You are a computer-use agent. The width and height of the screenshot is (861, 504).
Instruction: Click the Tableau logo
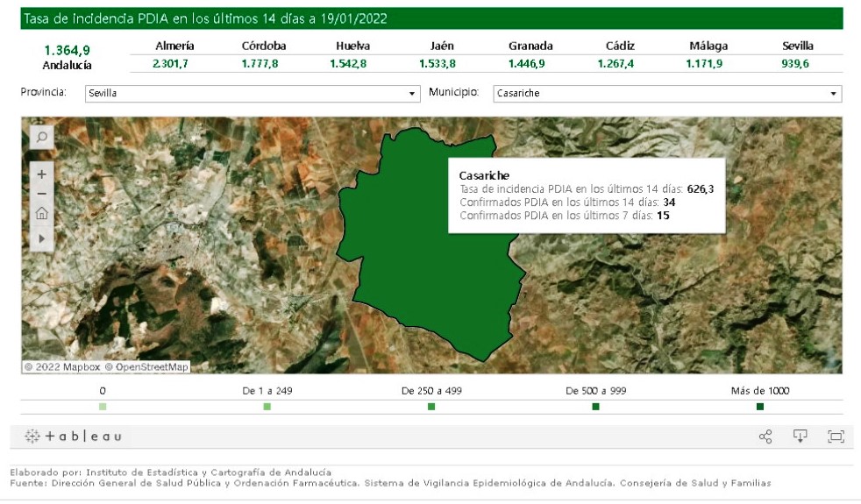(73, 437)
